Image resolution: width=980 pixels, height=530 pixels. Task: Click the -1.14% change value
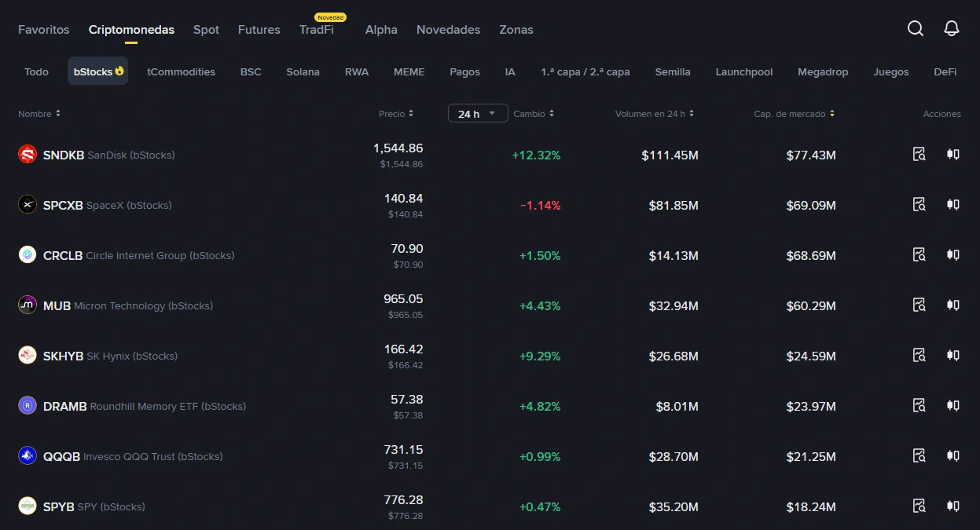click(x=541, y=206)
